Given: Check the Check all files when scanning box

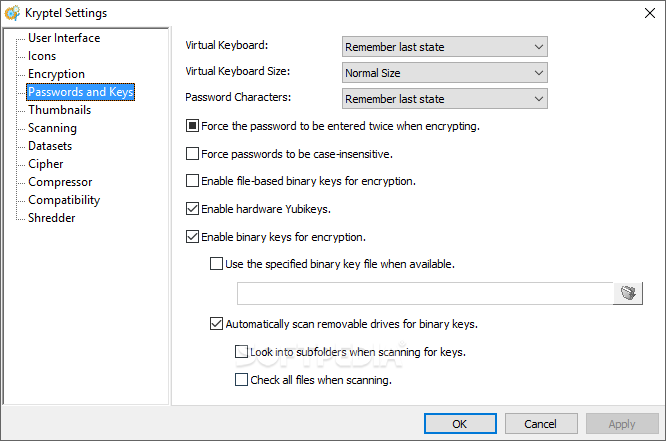Looking at the screenshot, I should click(x=241, y=379).
